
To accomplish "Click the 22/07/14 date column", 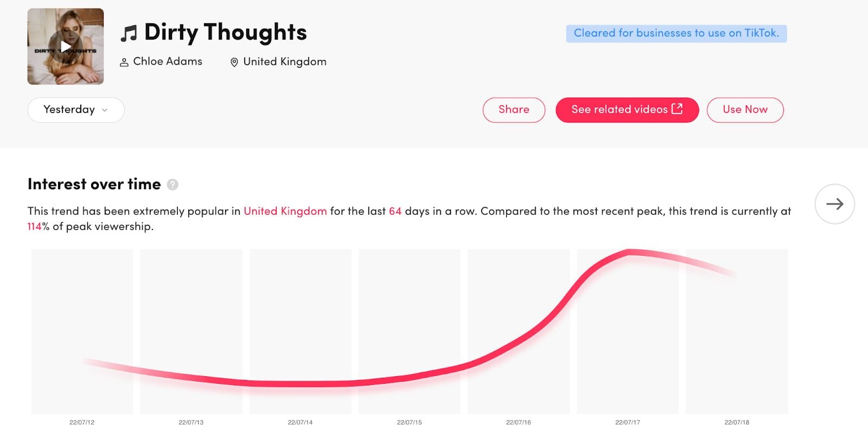I will (x=301, y=331).
